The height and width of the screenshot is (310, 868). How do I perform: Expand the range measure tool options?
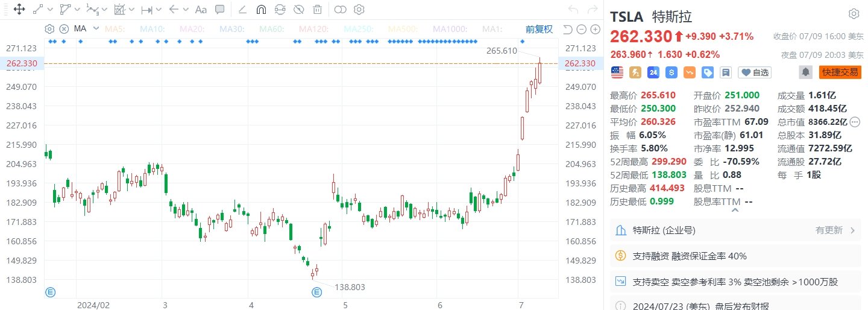(159, 10)
